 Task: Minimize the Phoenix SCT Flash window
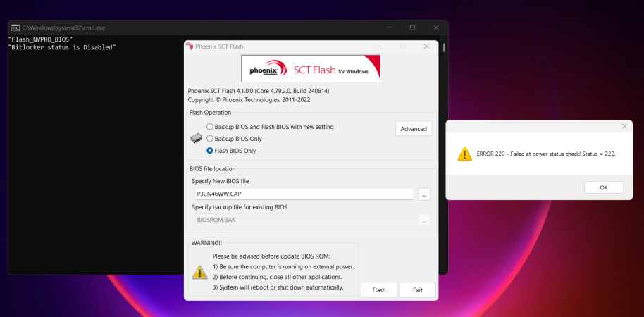[x=379, y=46]
